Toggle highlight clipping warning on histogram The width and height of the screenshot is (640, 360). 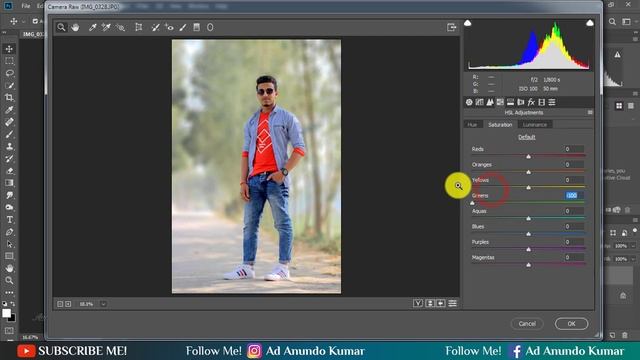coord(590,23)
